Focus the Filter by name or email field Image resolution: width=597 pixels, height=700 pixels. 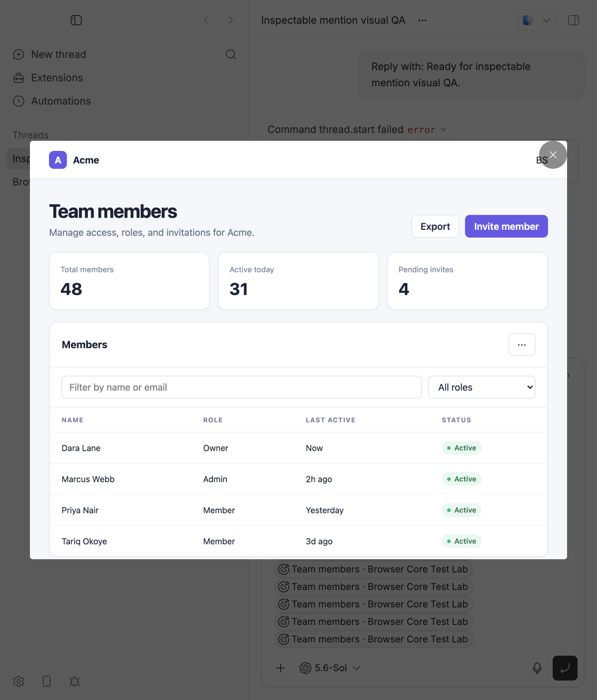coord(242,387)
